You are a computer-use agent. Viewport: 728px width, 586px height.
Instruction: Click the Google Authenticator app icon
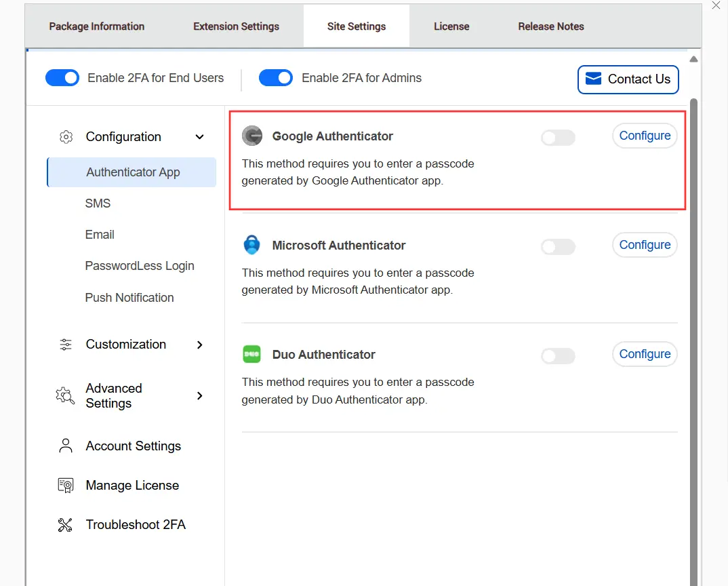252,136
